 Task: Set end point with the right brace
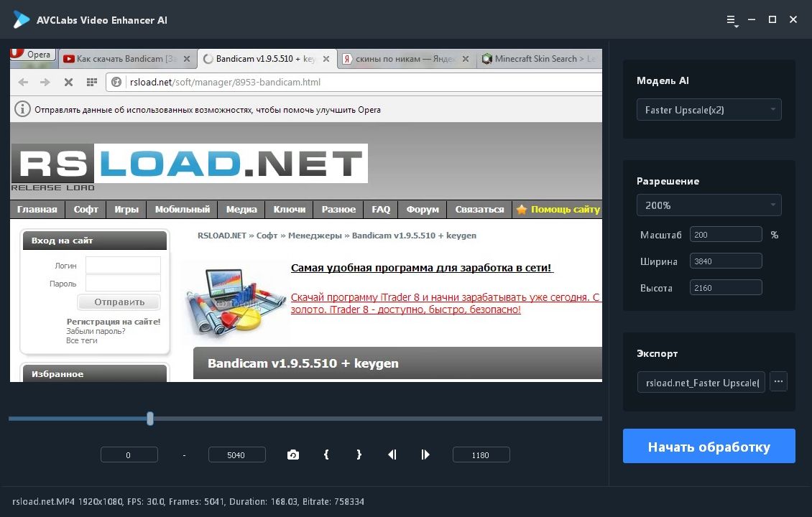(x=359, y=455)
